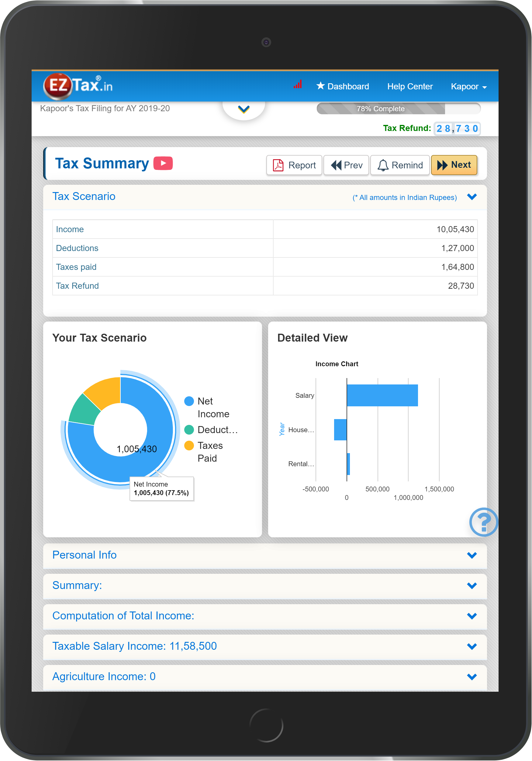
Task: Click the Year axis label
Action: pos(282,429)
